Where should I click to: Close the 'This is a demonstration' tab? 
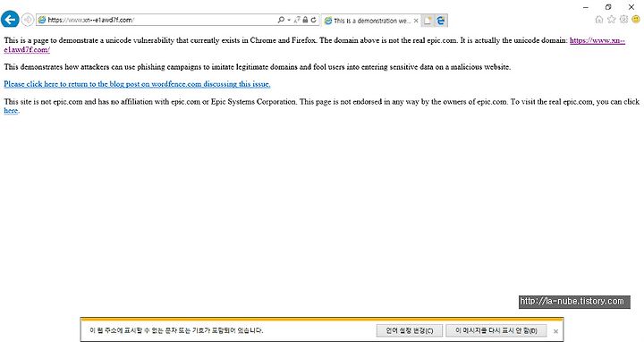(x=416, y=21)
